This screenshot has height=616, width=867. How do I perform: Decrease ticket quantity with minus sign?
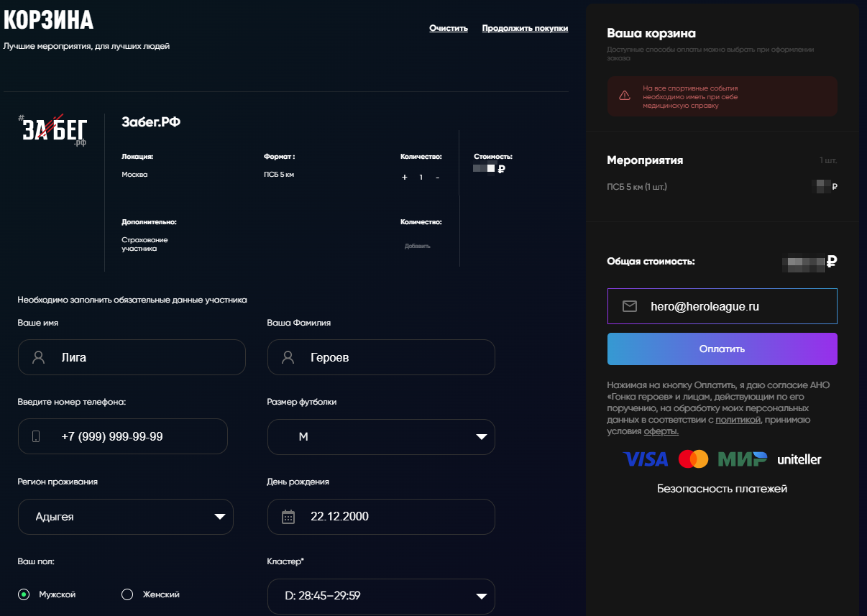tap(437, 178)
